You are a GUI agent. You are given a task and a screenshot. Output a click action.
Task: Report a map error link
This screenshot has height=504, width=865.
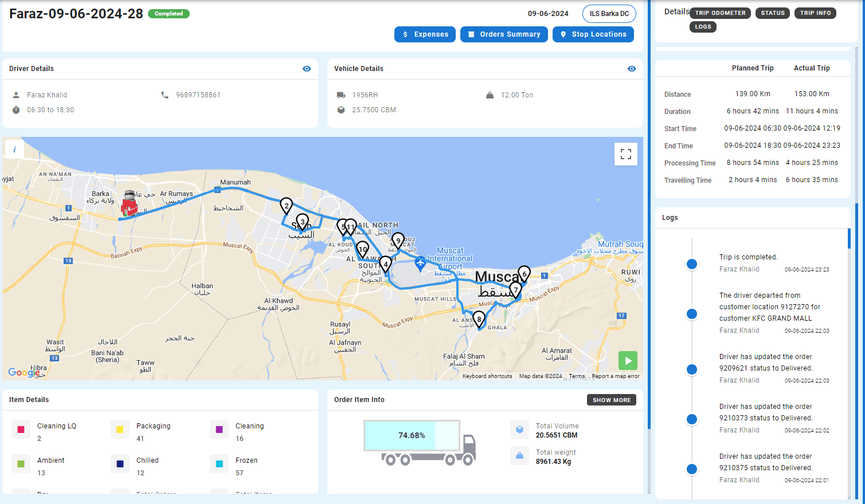[x=616, y=376]
